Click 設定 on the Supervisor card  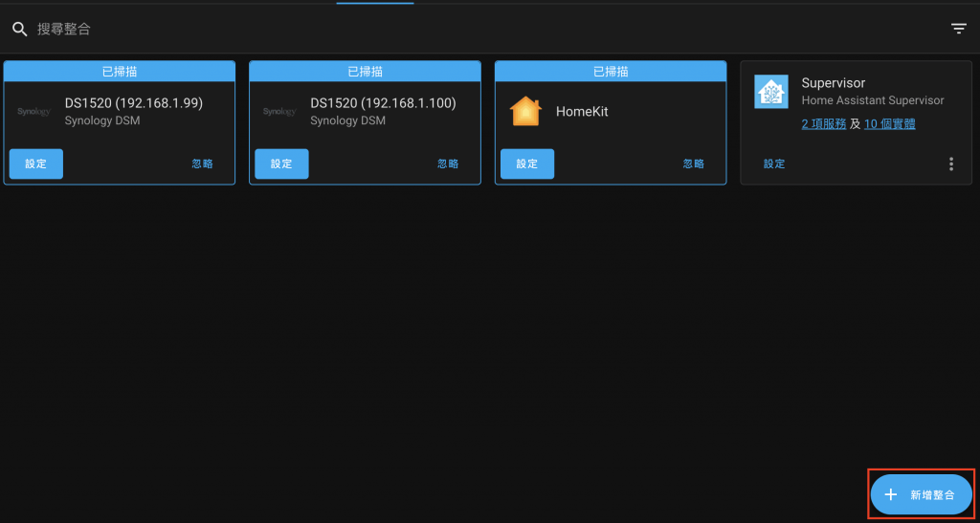774,164
